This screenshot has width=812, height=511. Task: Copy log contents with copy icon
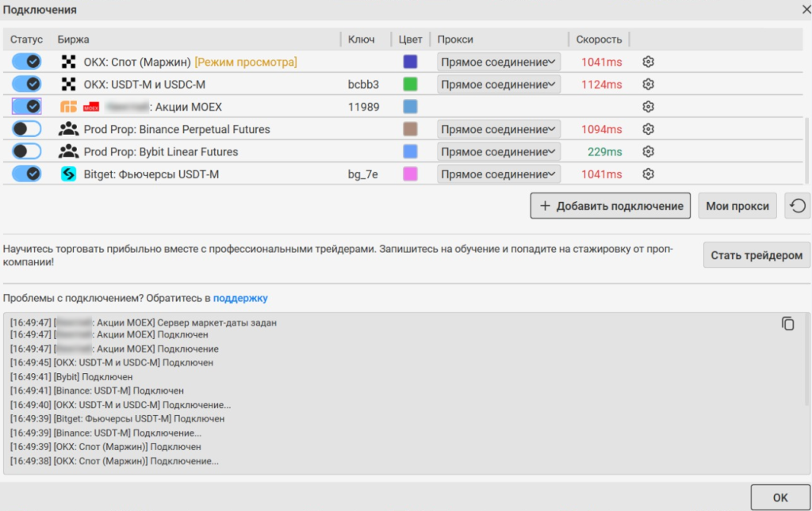point(787,323)
